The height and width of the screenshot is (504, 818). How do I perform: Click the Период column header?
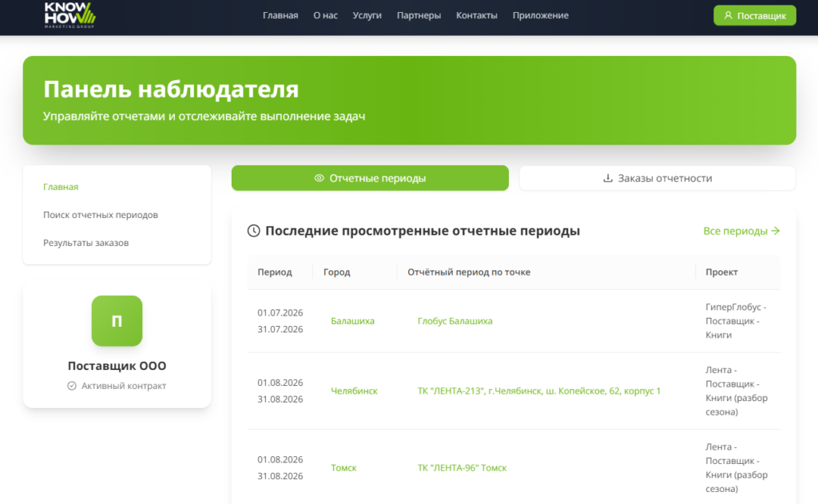pos(275,272)
